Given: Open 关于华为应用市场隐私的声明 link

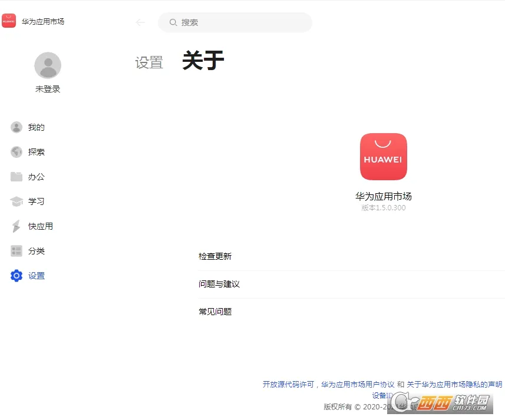Looking at the screenshot, I should pos(454,384).
